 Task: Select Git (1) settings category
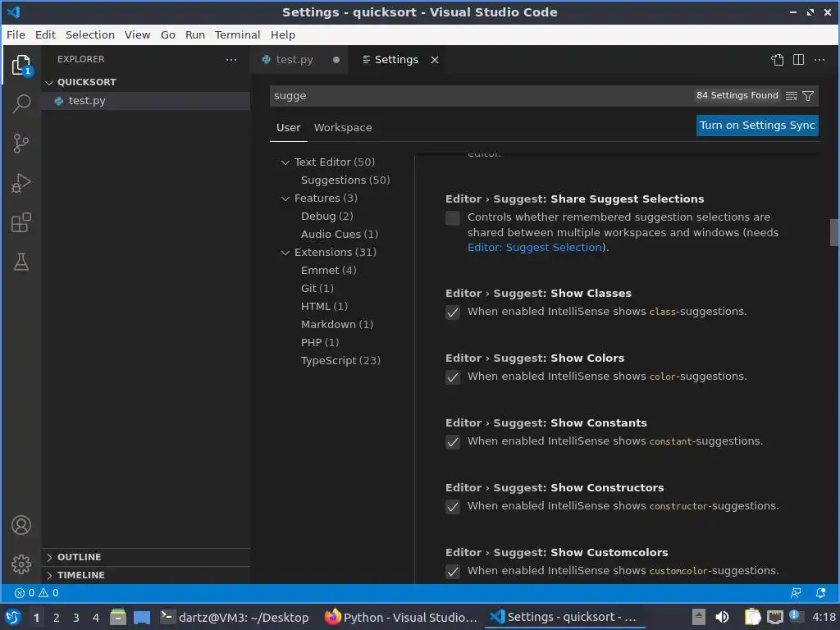317,288
